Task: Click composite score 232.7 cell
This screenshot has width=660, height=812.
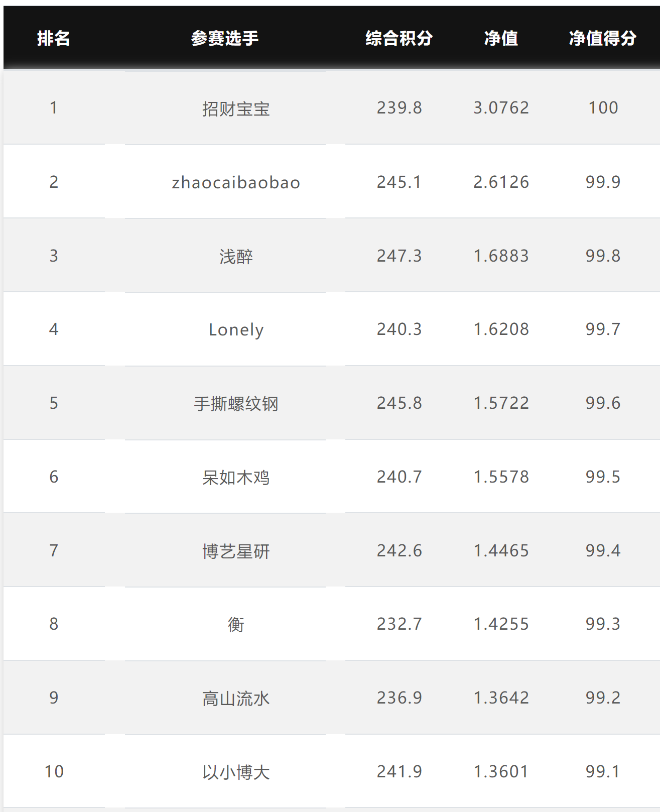Action: [x=399, y=624]
